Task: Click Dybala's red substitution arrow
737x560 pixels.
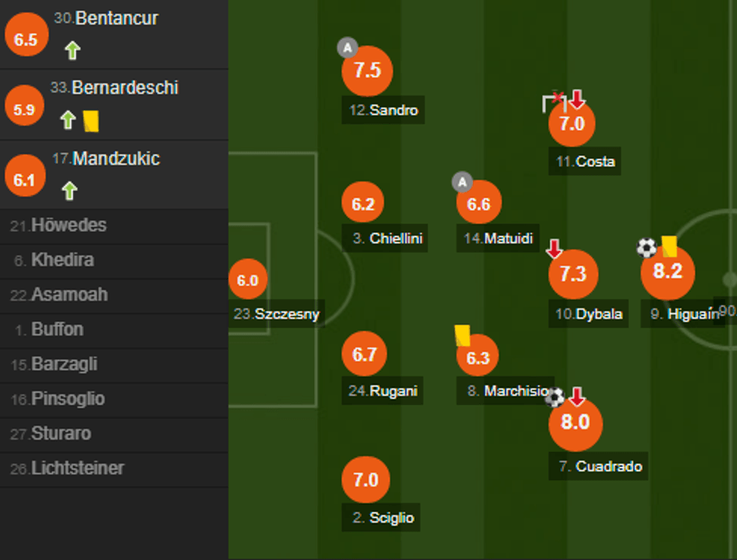Action: [x=554, y=249]
